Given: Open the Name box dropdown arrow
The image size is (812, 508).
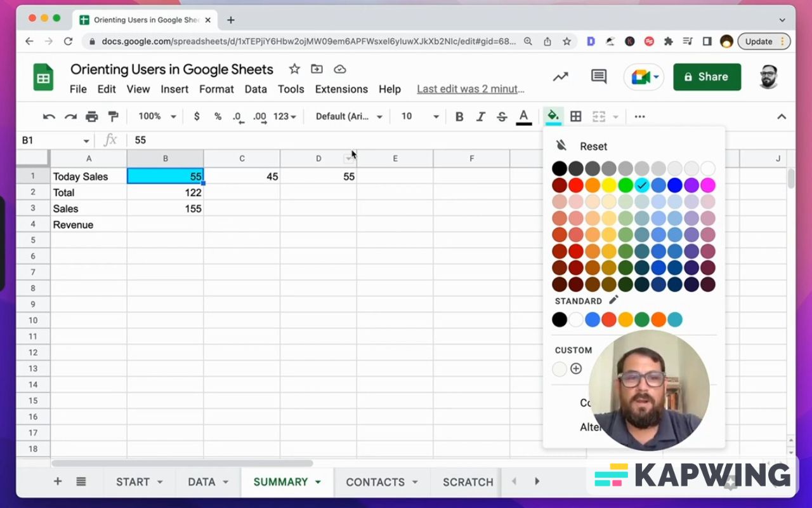Looking at the screenshot, I should pos(86,141).
